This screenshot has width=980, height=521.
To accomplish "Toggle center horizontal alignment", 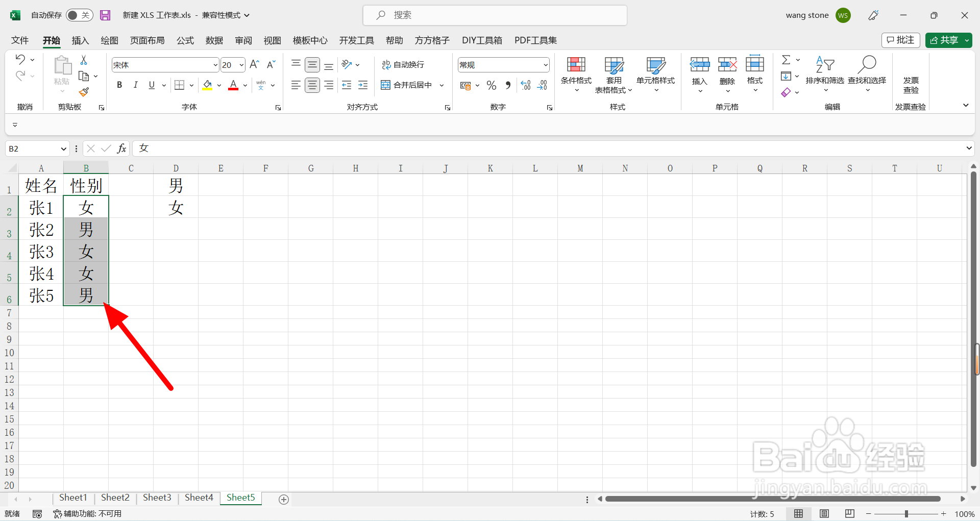I will tap(312, 85).
